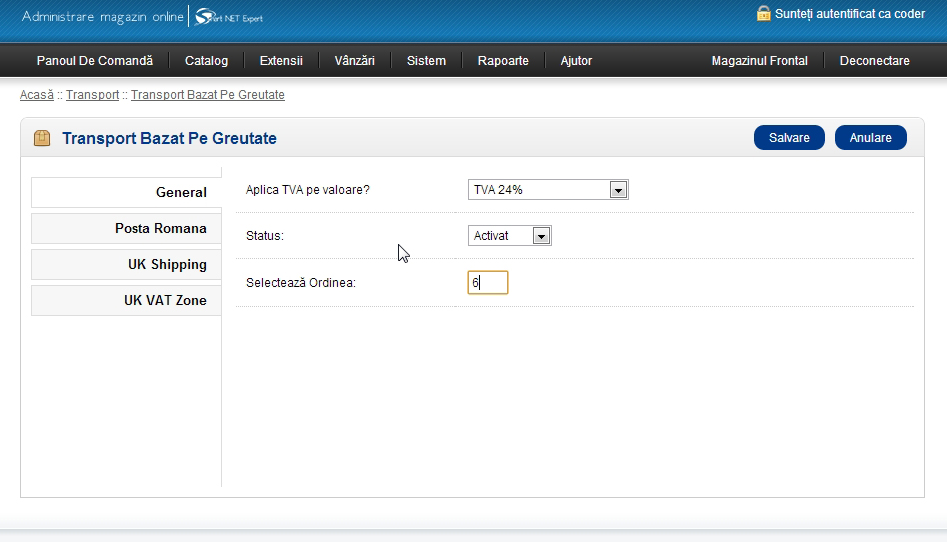This screenshot has height=542, width=947.
Task: Go to Magazinul Frontal
Action: [x=759, y=61]
